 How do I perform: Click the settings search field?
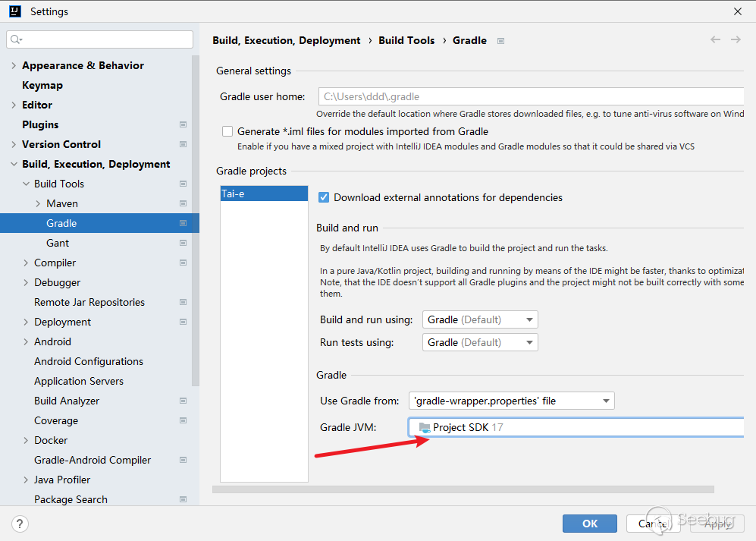pos(100,39)
